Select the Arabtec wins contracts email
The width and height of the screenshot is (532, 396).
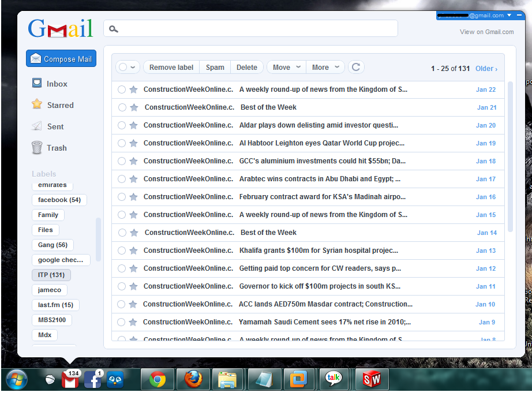(122, 179)
